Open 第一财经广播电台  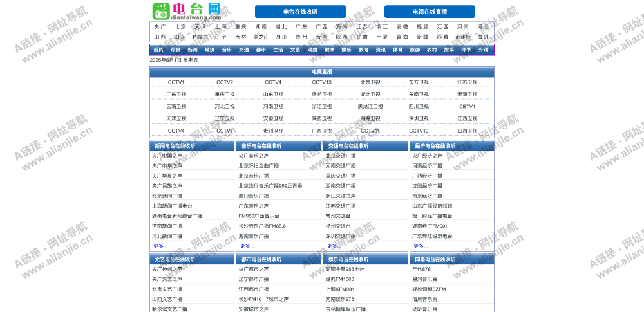tap(433, 216)
